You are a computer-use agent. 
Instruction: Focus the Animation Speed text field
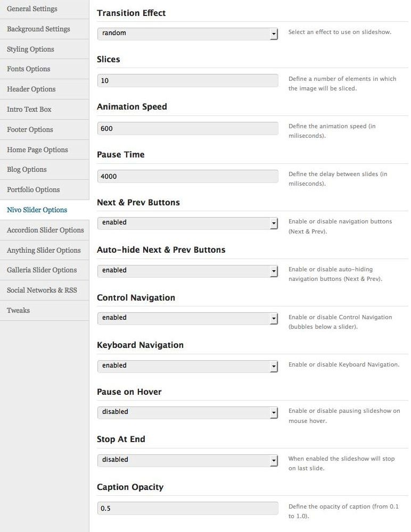click(187, 129)
